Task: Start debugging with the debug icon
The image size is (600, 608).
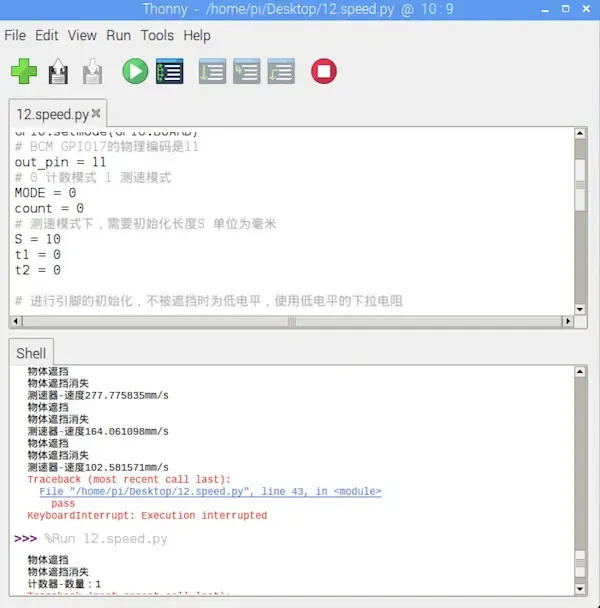Action: [x=169, y=71]
